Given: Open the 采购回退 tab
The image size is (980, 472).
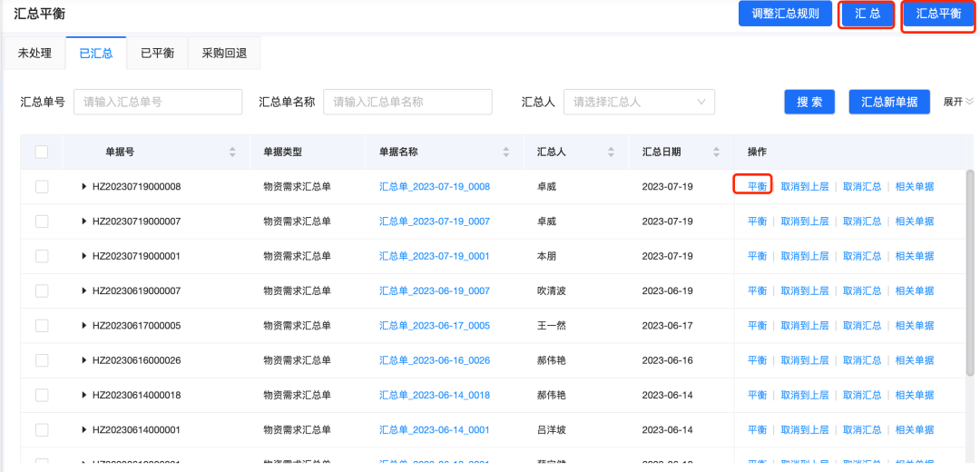Looking at the screenshot, I should pyautogui.click(x=224, y=54).
